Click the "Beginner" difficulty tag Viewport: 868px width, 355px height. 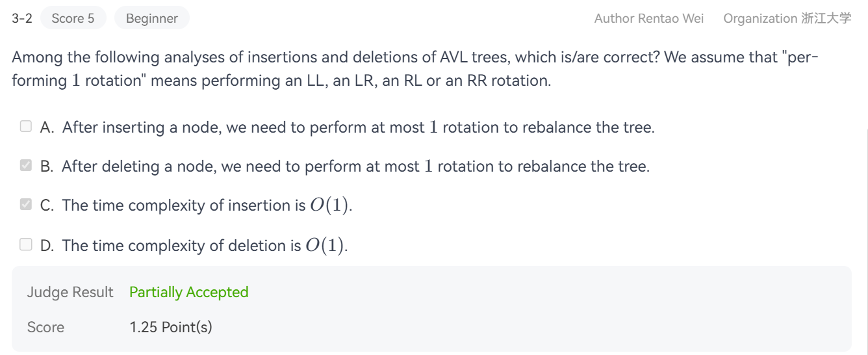pyautogui.click(x=151, y=18)
